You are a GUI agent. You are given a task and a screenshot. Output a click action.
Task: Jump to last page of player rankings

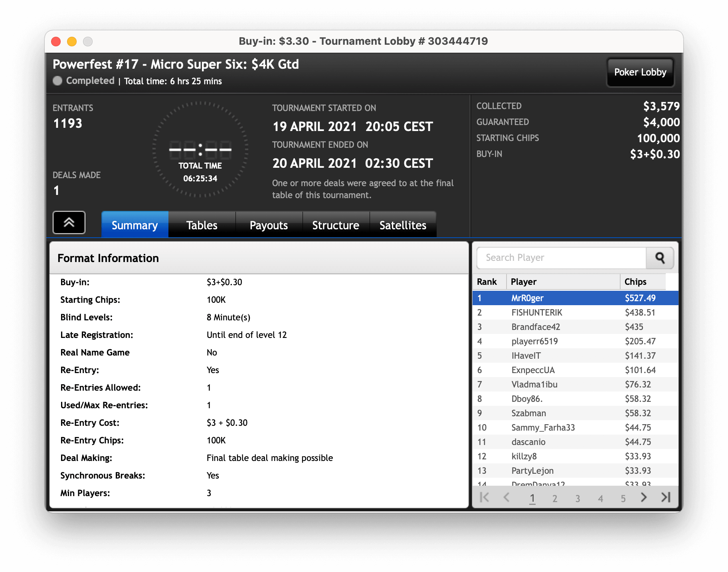(666, 497)
